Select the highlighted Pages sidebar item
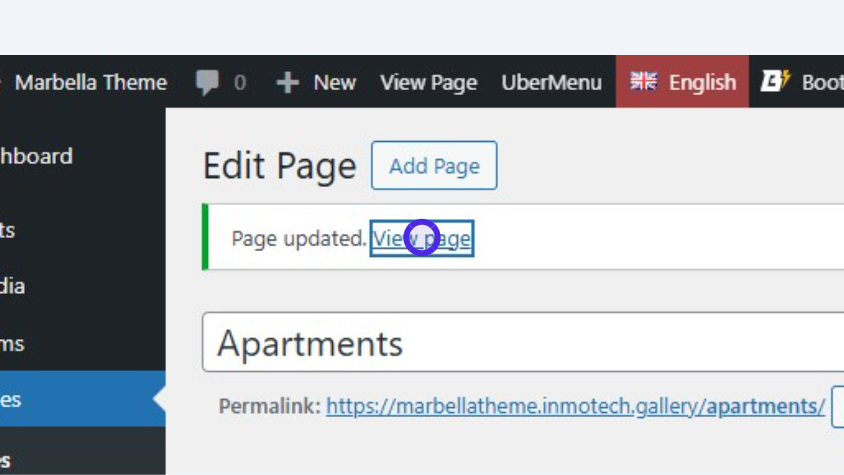844x475 pixels. (12, 399)
